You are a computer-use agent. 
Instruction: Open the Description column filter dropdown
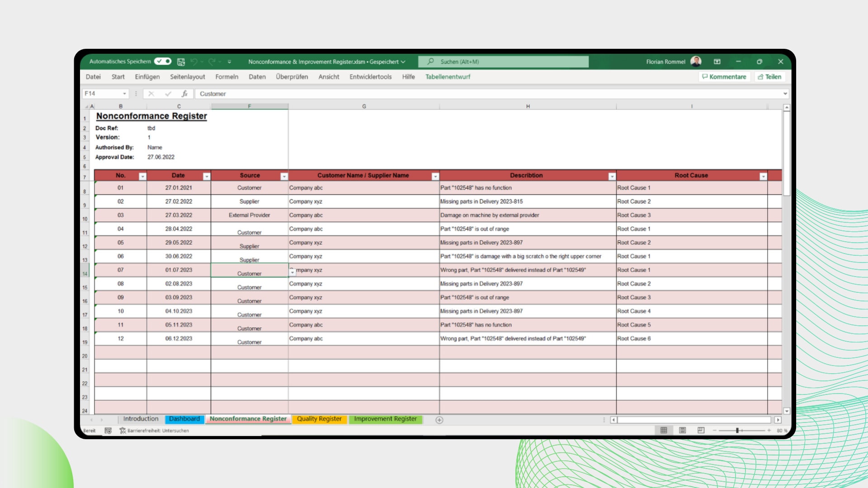pos(612,176)
